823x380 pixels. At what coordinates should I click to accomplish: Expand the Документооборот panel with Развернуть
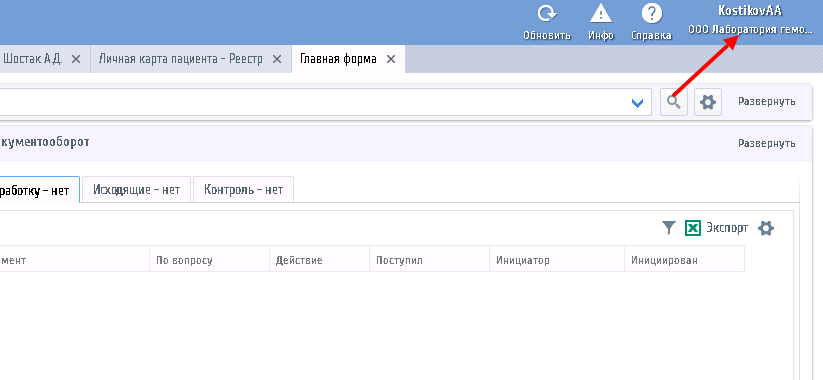coord(767,143)
